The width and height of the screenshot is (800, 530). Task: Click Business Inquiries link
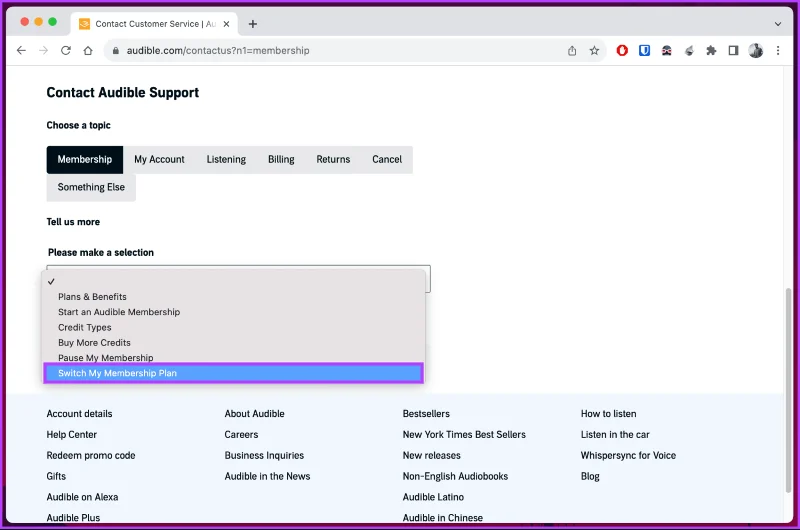[x=264, y=456]
